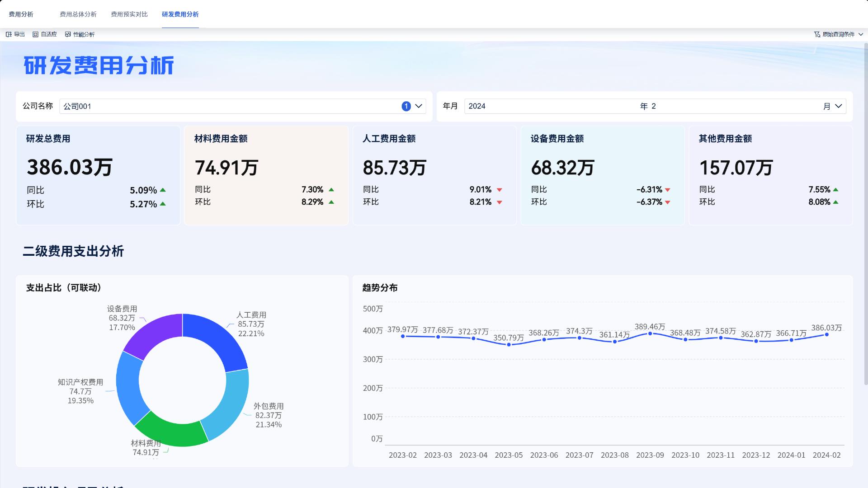Image resolution: width=868 pixels, height=488 pixels.
Task: Click the 性能分析 button
Action: (80, 34)
